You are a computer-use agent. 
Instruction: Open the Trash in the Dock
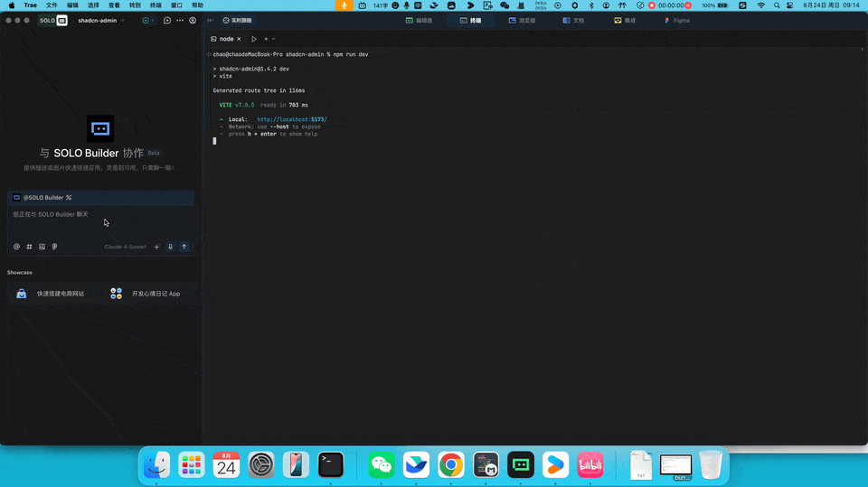click(711, 464)
